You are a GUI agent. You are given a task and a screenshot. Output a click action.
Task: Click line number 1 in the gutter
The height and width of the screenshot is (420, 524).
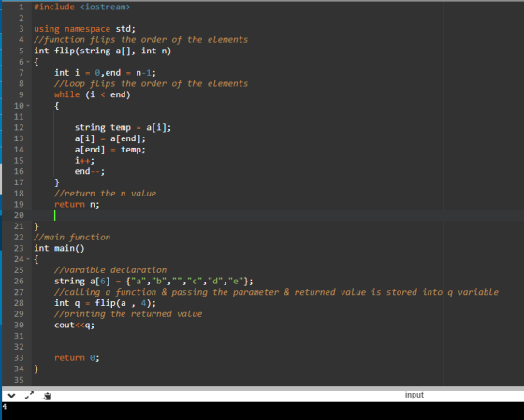pos(22,7)
